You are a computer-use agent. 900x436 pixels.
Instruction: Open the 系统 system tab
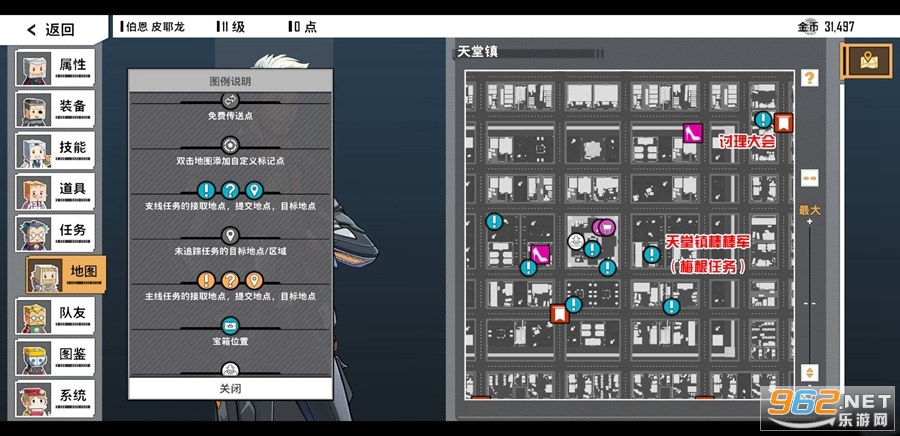coord(55,398)
